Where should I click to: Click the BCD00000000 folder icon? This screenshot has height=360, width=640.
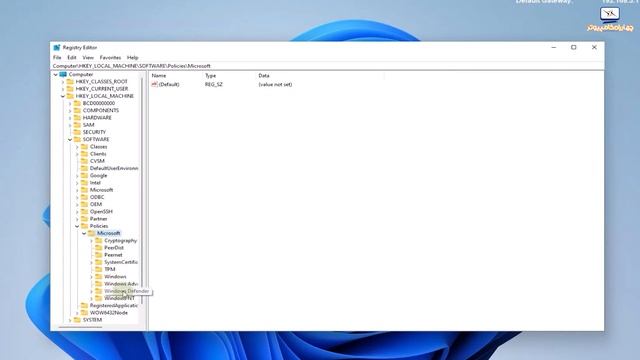click(77, 103)
